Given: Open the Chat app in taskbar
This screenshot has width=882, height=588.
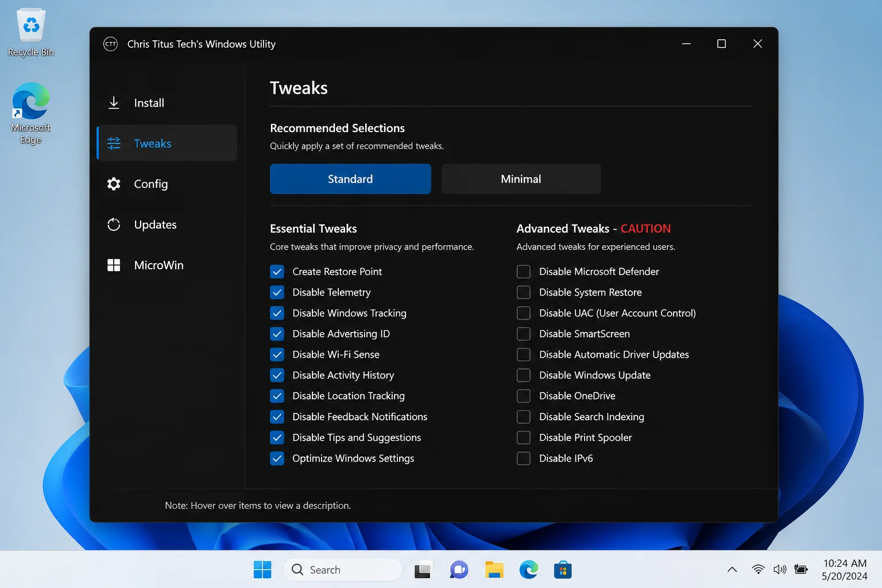Looking at the screenshot, I should (x=459, y=570).
